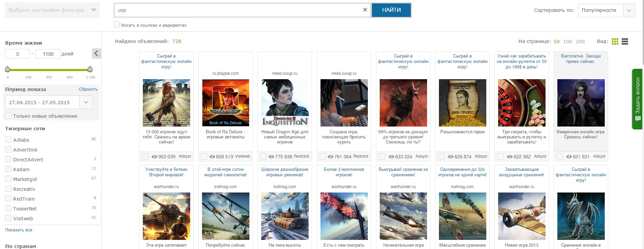Click the left handle of lifetime slider

pos(7,69)
